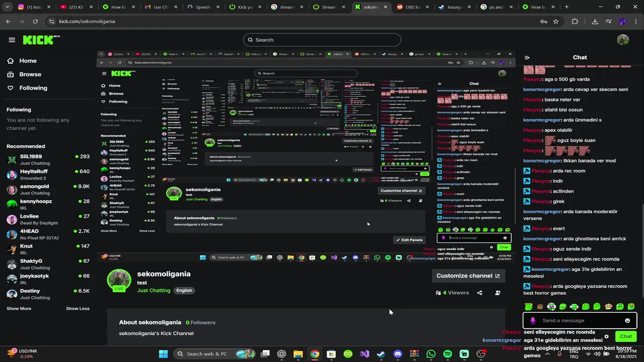Reload the page
Viewport: 644px width, 362px height.
click(35, 22)
